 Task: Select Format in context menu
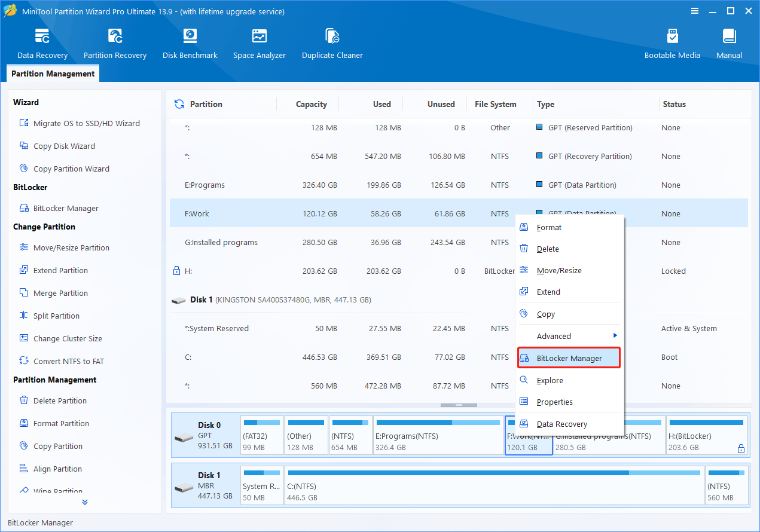(x=570, y=227)
